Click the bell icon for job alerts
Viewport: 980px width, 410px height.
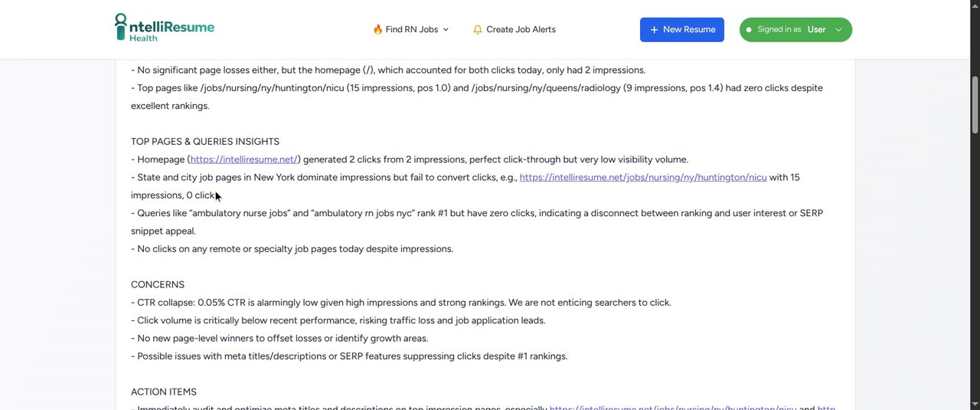478,30
